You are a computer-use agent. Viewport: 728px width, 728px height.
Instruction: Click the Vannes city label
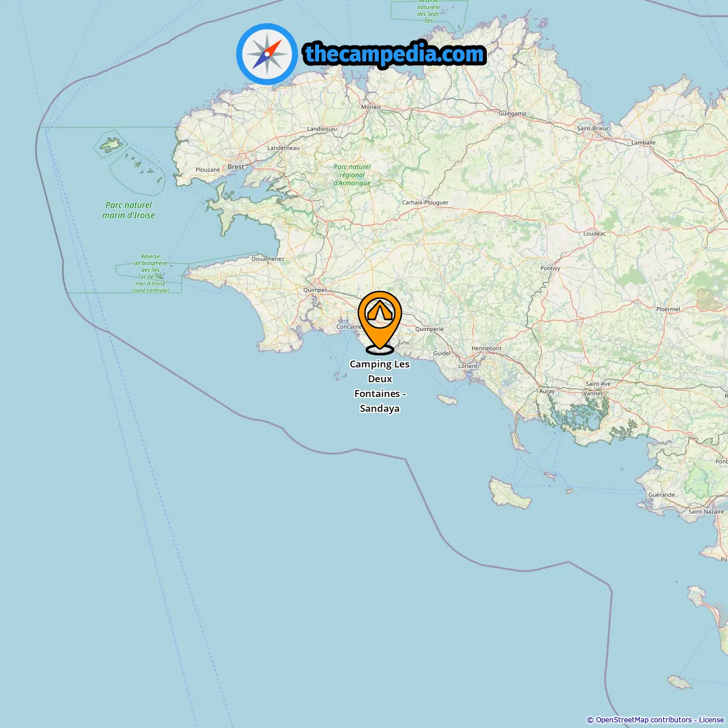coord(593,393)
